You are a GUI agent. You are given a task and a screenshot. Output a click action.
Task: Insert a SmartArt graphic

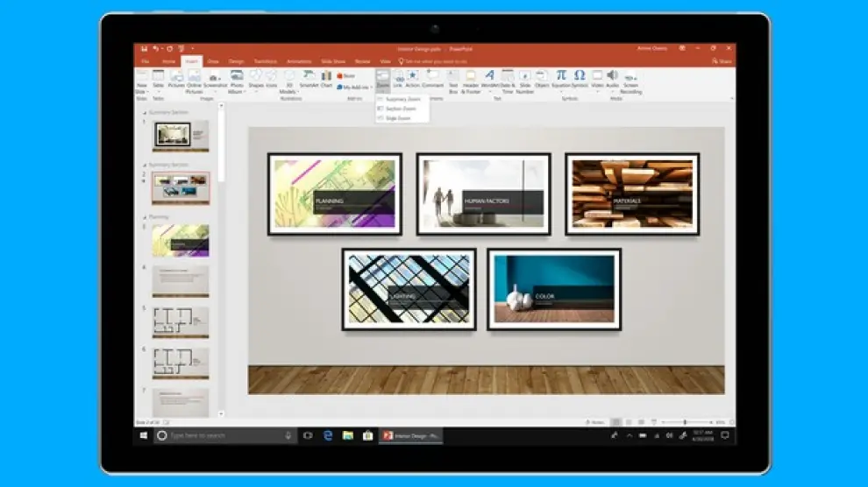(x=309, y=79)
